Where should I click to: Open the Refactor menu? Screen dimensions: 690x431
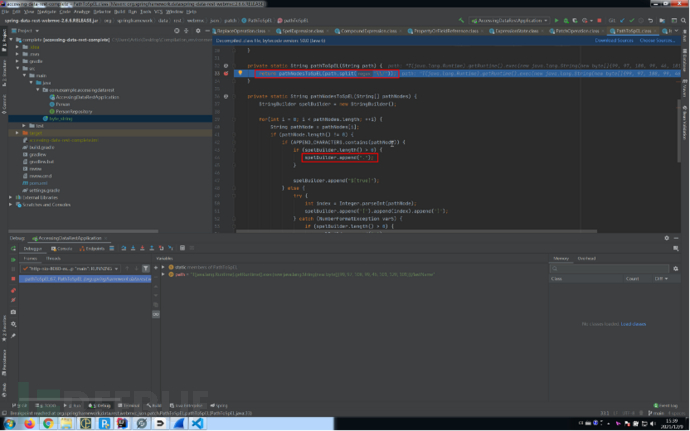click(102, 12)
